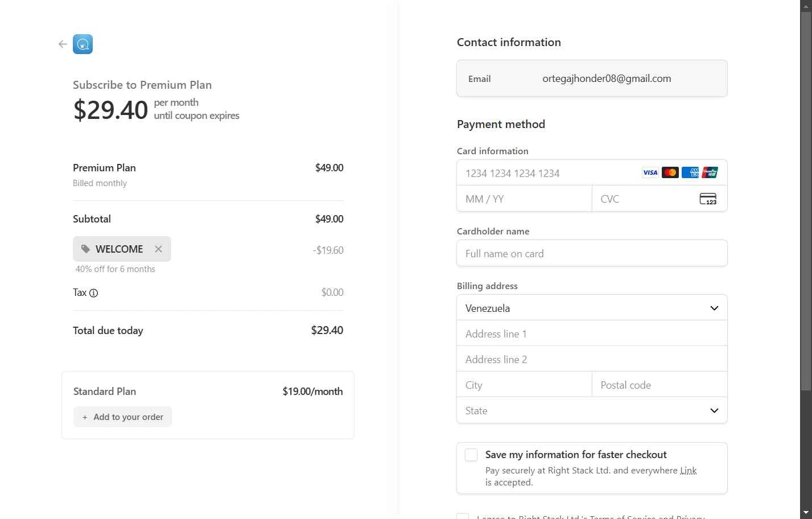Remove the WELCOME coupon with the X
The height and width of the screenshot is (519, 812).
click(158, 249)
